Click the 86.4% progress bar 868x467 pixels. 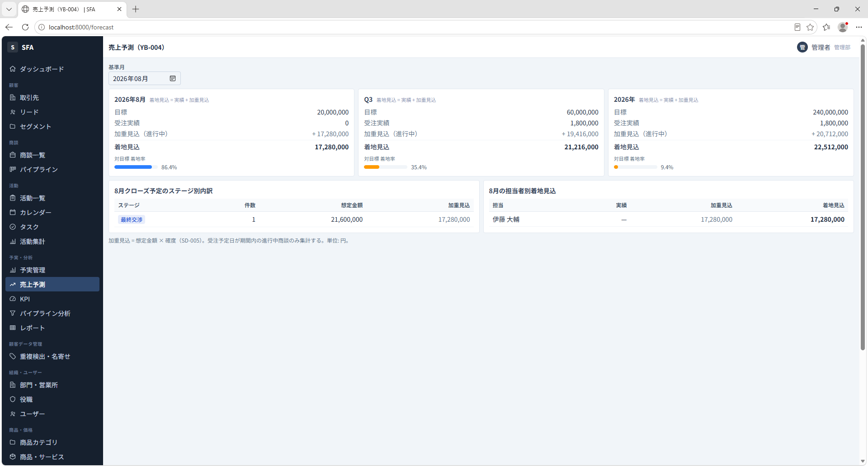click(x=136, y=167)
